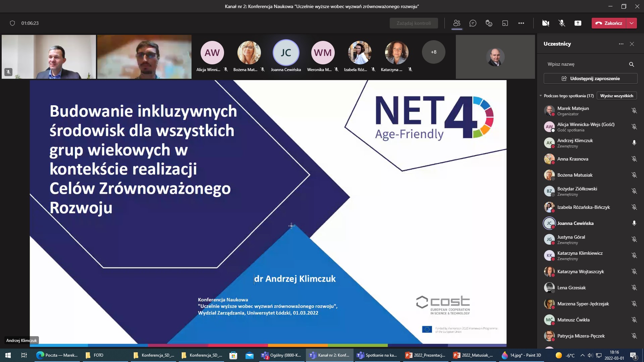Viewport: 644px width, 362px height.
Task: Click the Udostępnij zaproszenie button
Action: [590, 78]
